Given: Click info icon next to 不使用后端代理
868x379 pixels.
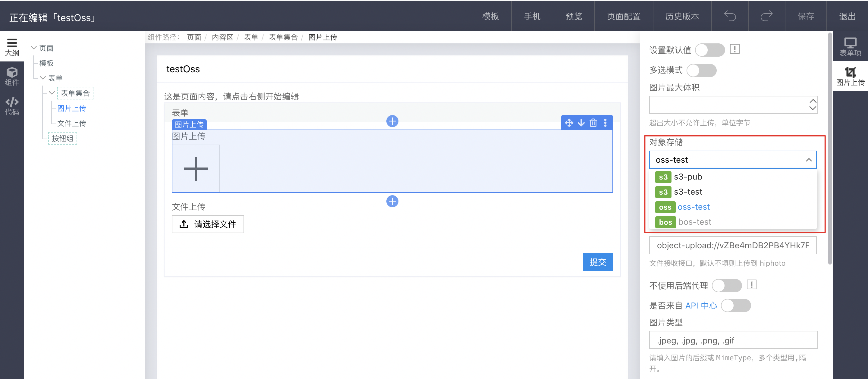Looking at the screenshot, I should [751, 285].
